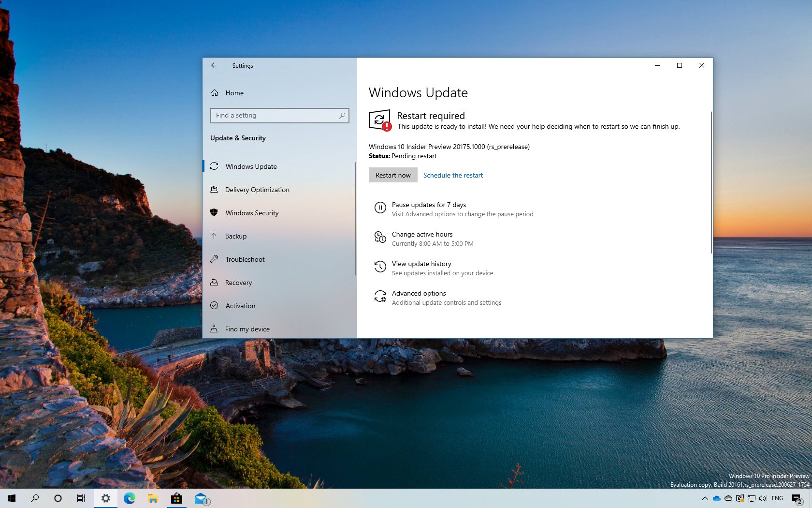Go to Home in Settings navigation
The image size is (812, 508).
pos(234,93)
